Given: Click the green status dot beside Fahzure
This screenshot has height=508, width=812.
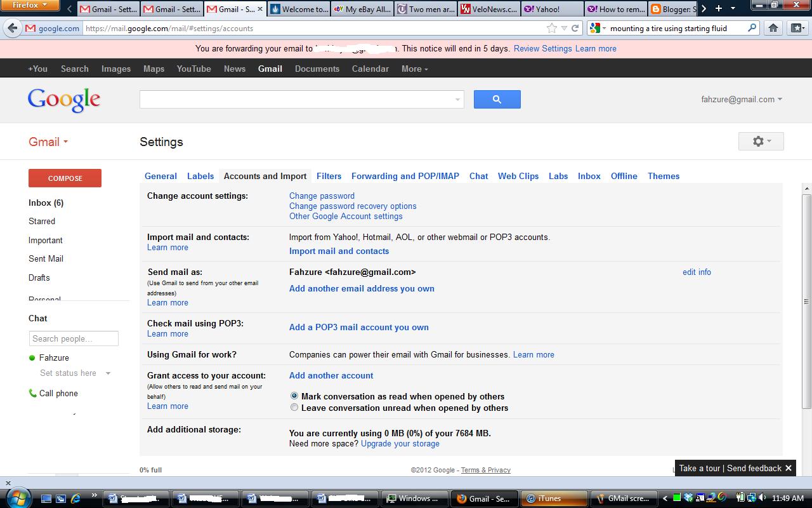Looking at the screenshot, I should pyautogui.click(x=32, y=358).
